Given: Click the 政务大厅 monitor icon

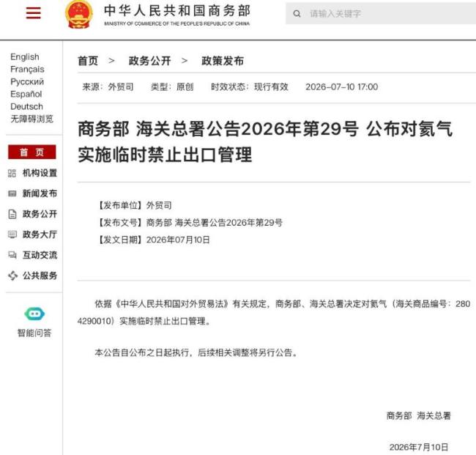Looking at the screenshot, I should 12,234.
